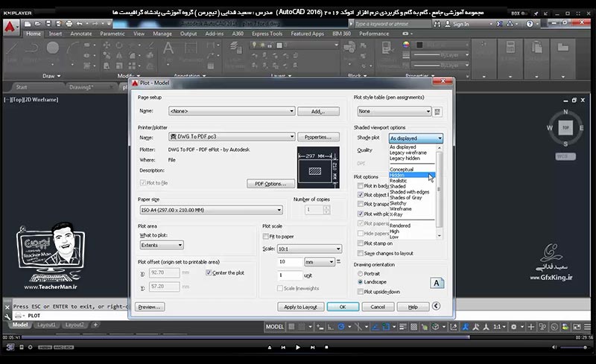Toggle the ortho mode status bar icon
Image resolution: width=596 pixels, height=364 pixels.
331,326
